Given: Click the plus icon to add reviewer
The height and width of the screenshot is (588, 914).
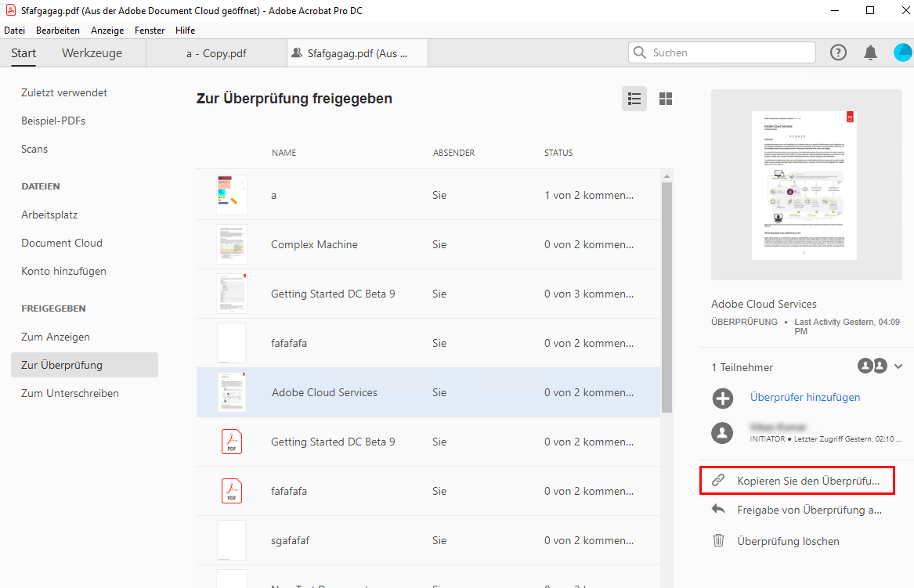Looking at the screenshot, I should (x=723, y=399).
